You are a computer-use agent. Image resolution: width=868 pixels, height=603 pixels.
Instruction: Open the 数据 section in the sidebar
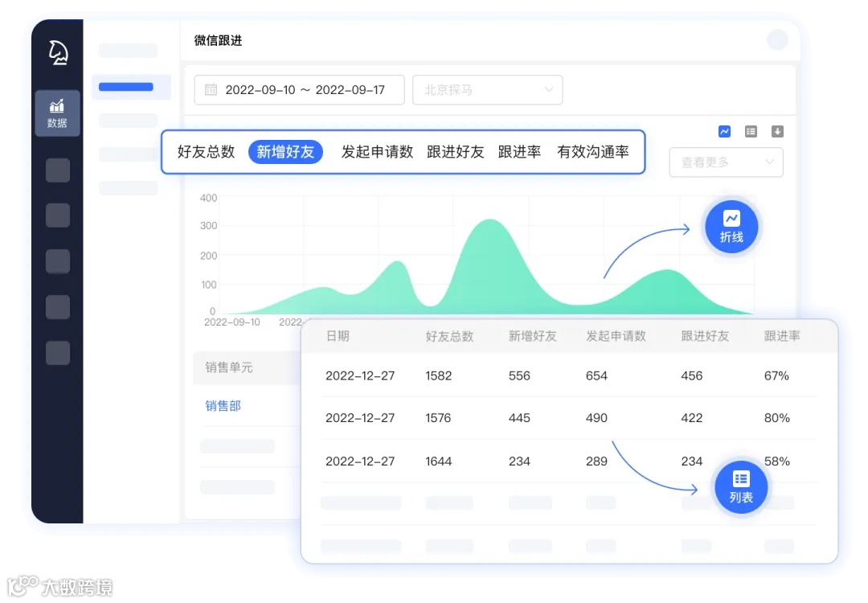[57, 113]
